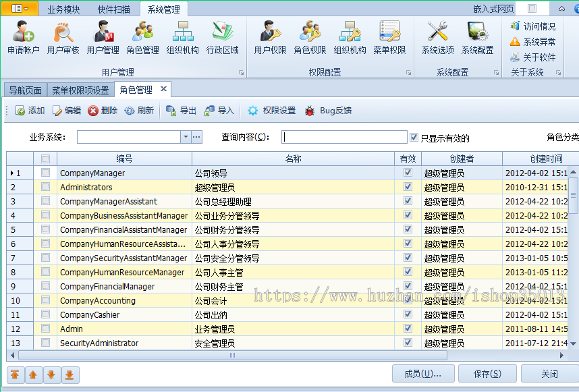The image size is (579, 392).
Task: Check the selection box for CompanyCashier row
Action: (x=45, y=314)
